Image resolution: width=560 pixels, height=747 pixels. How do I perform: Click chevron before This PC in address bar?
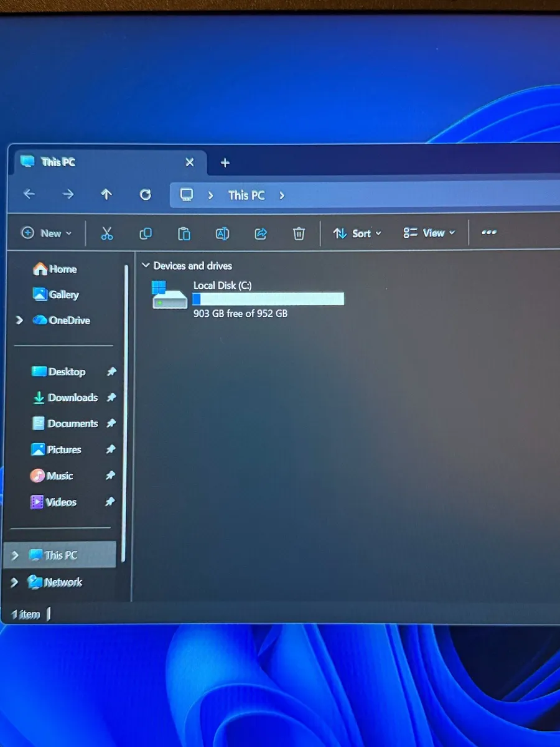click(211, 195)
